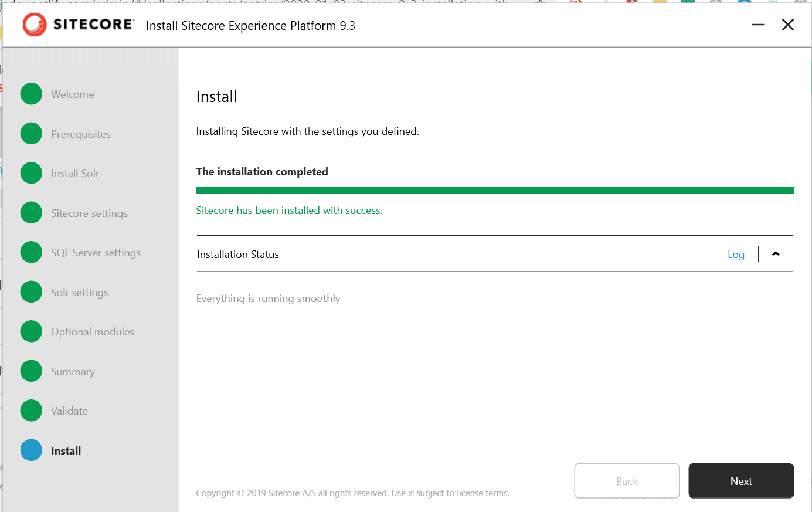Click 'Installing Sitecore with the settings you defined.'
This screenshot has height=512, width=812.
(307, 131)
